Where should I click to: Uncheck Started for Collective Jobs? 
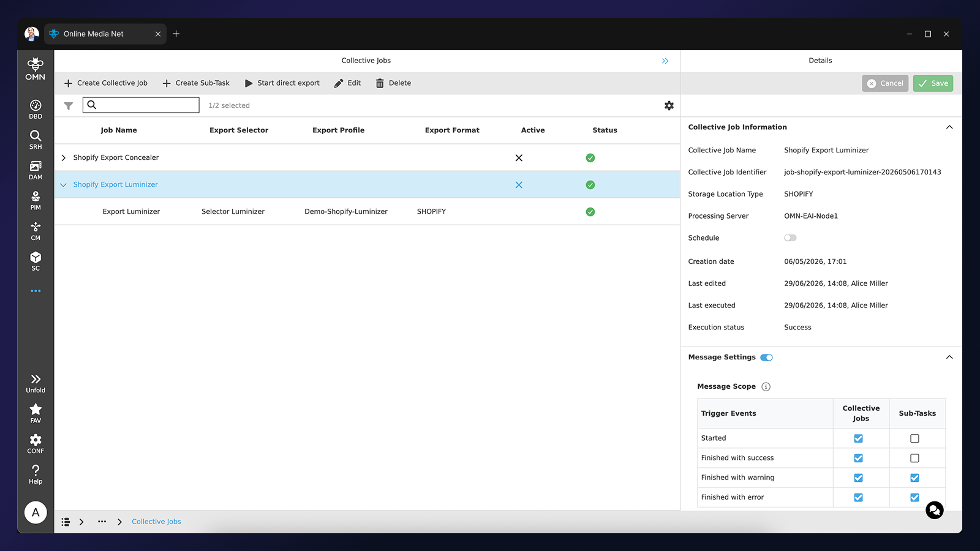pyautogui.click(x=858, y=438)
